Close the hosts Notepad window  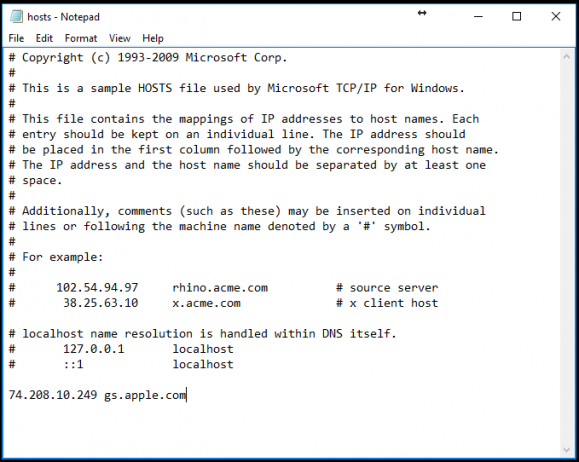(x=555, y=16)
